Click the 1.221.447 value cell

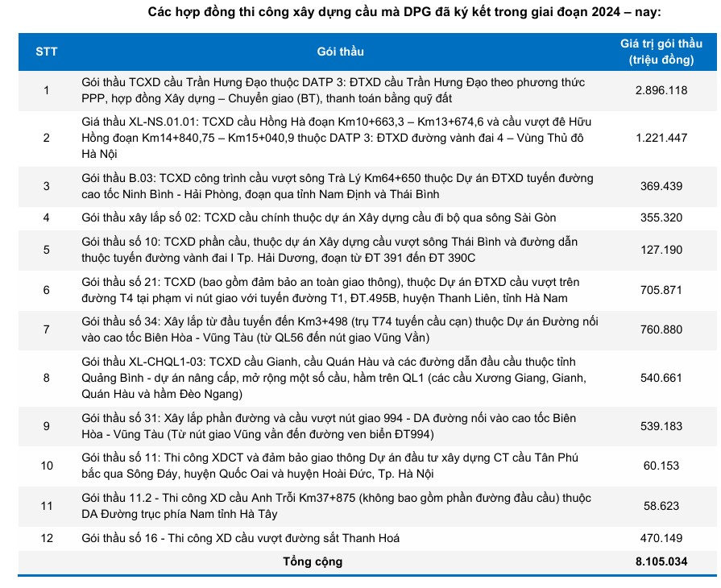(661, 138)
